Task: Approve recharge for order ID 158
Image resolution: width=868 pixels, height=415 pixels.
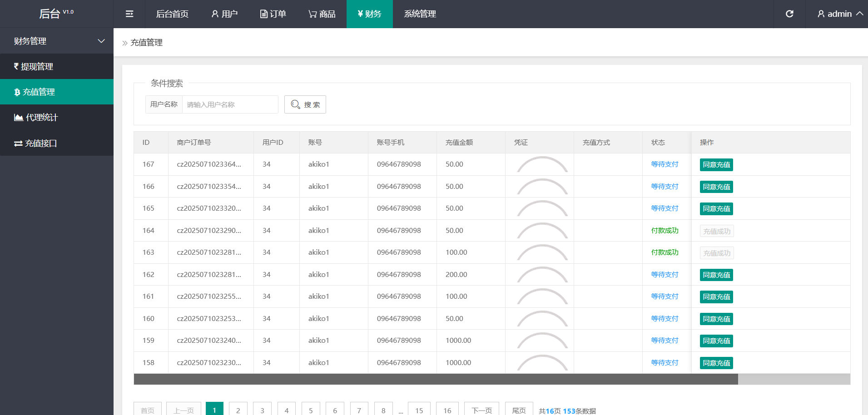Action: click(716, 363)
